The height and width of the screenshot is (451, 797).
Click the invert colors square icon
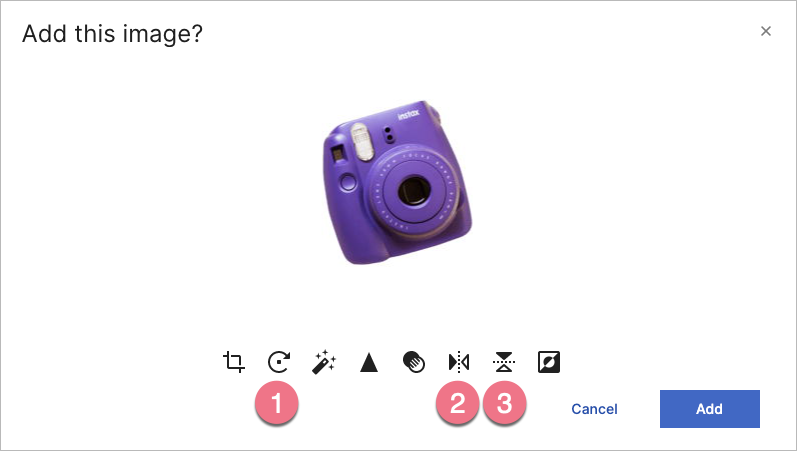click(x=549, y=362)
